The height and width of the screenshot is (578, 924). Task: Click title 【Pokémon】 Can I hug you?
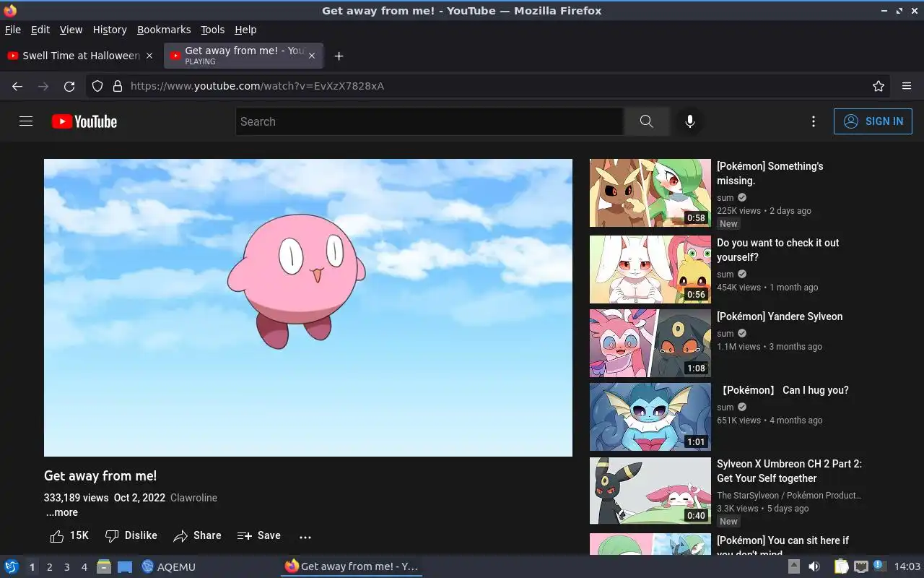(x=783, y=390)
